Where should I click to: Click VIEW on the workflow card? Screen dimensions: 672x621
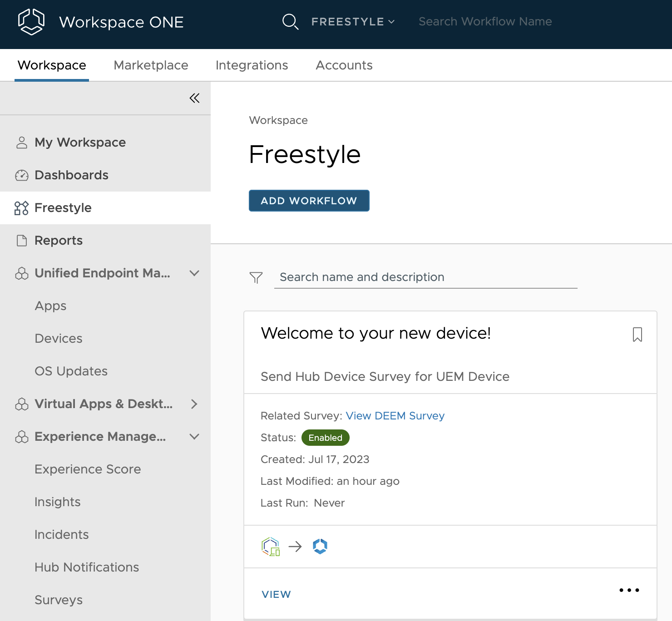coord(276,594)
